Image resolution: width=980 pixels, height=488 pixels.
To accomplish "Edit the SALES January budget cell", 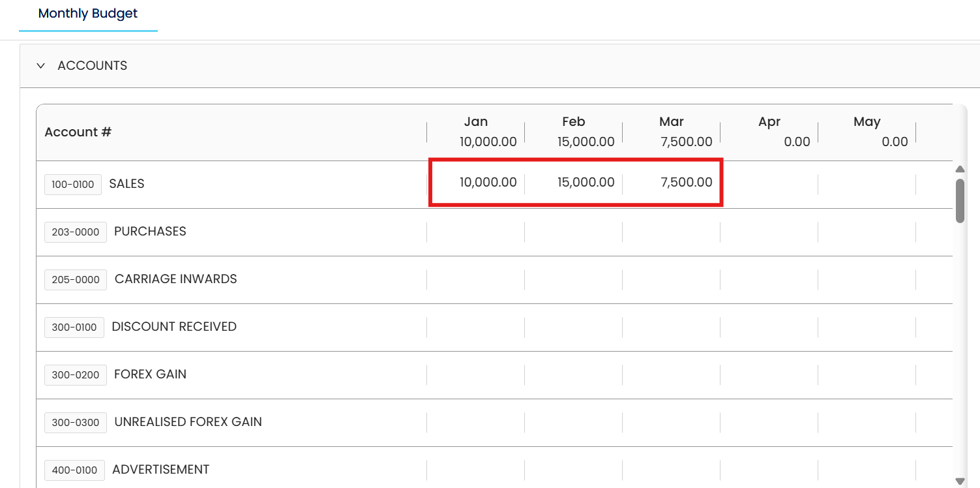I will [476, 183].
